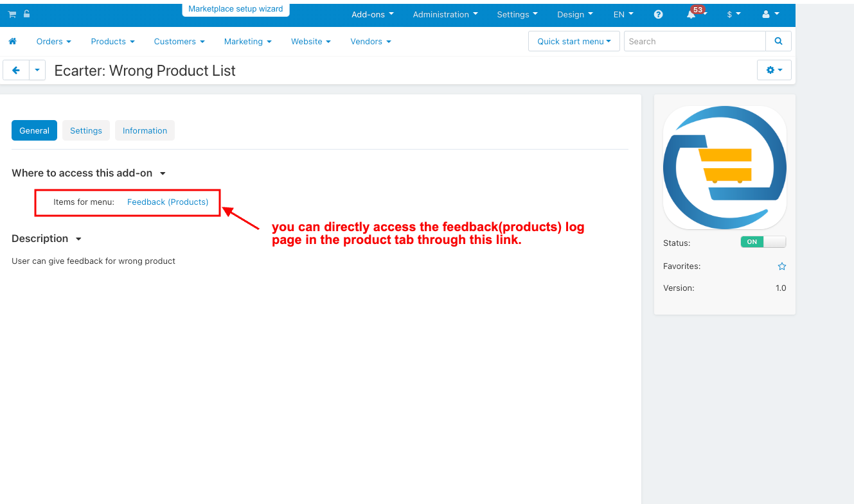Click the padlock icon in top bar

coord(27,14)
